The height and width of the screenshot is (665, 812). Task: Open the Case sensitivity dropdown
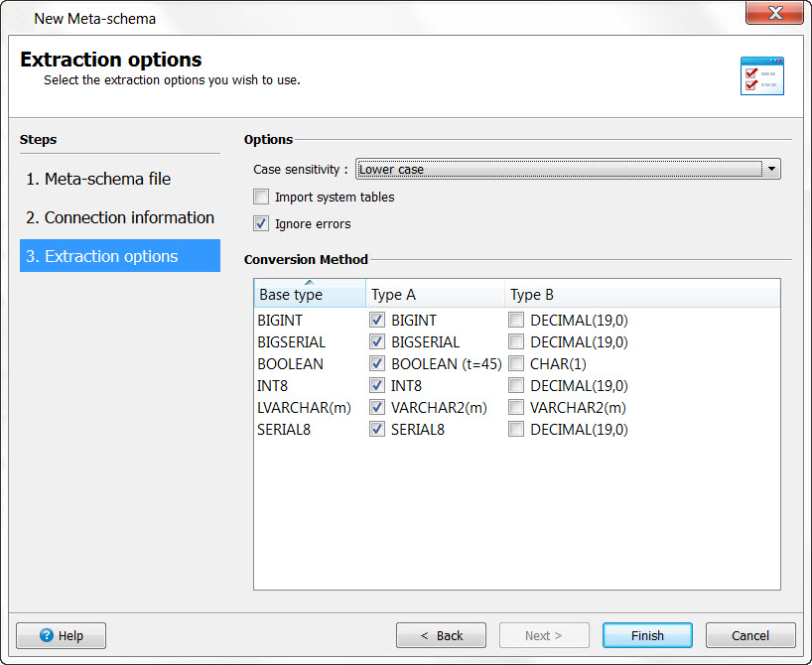click(771, 169)
